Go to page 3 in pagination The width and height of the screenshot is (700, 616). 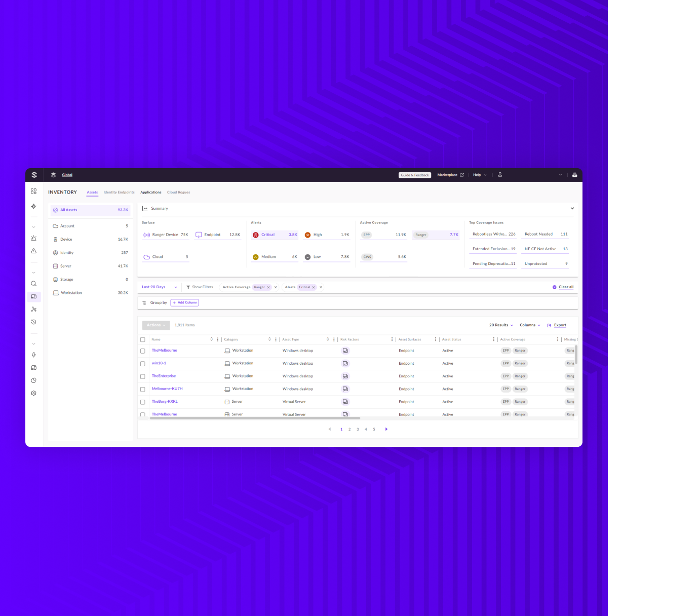(358, 430)
